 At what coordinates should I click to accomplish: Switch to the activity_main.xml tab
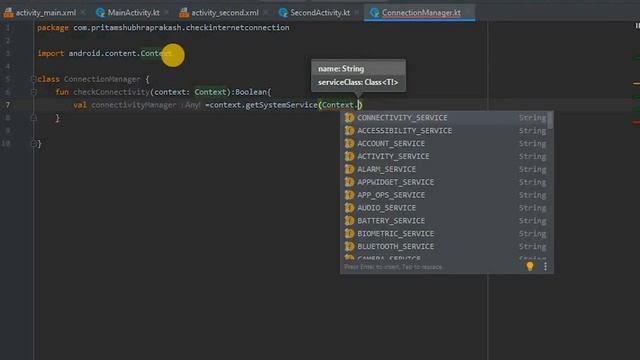pyautogui.click(x=45, y=13)
